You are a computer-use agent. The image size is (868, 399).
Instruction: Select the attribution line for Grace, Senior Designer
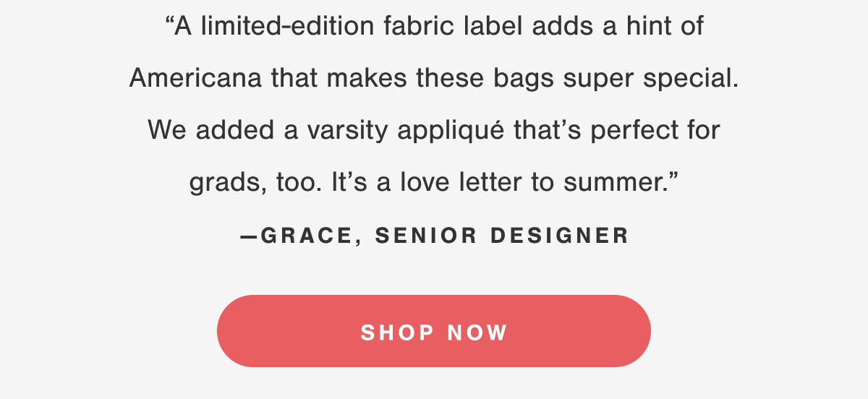pyautogui.click(x=434, y=236)
